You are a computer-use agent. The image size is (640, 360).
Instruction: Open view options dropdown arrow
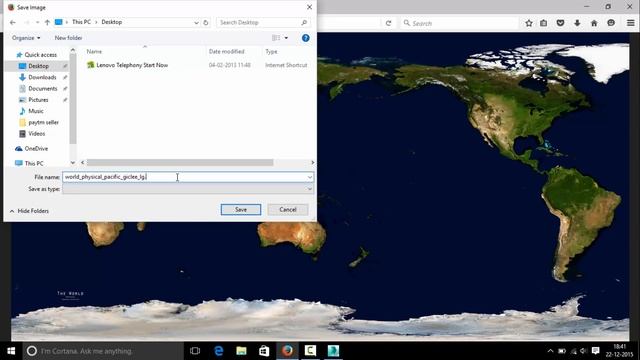pyautogui.click(x=286, y=38)
